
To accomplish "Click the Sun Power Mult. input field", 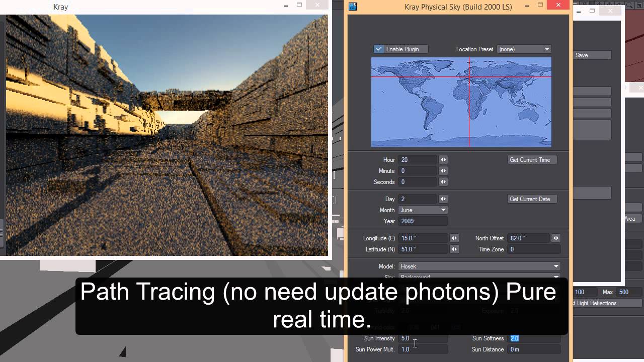I will (x=423, y=349).
